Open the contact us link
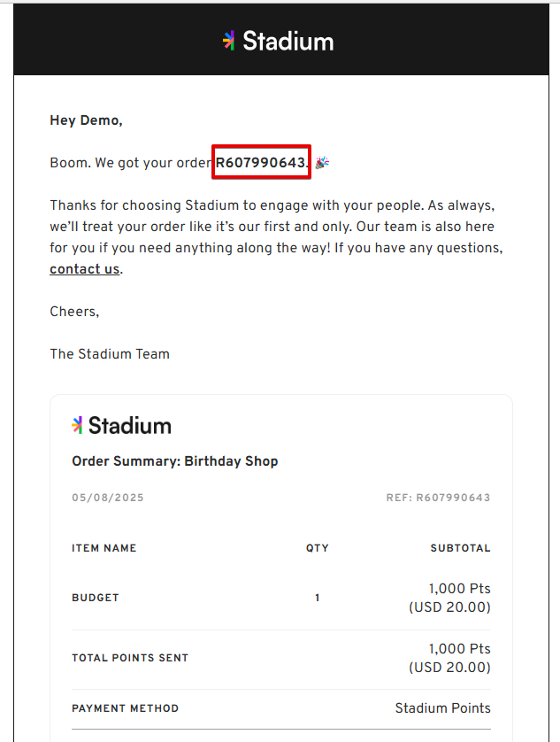Screen dimensions: 560x742 pos(85,269)
